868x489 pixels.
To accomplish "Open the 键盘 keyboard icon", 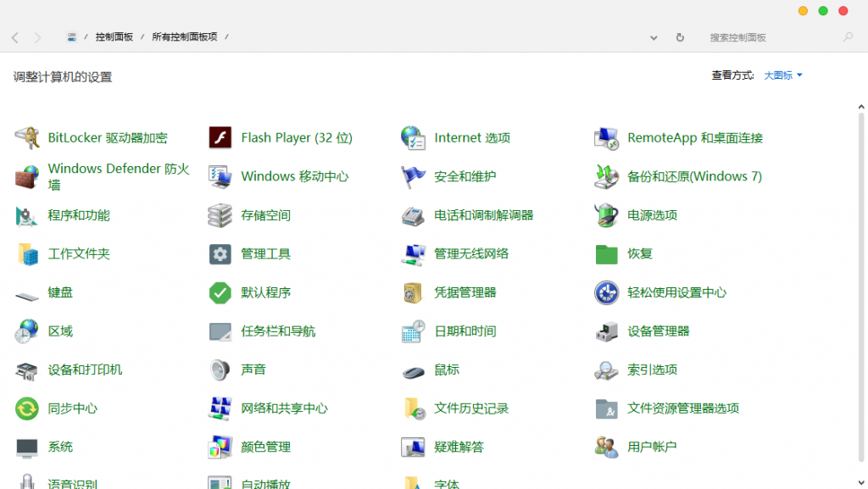I will [x=26, y=296].
